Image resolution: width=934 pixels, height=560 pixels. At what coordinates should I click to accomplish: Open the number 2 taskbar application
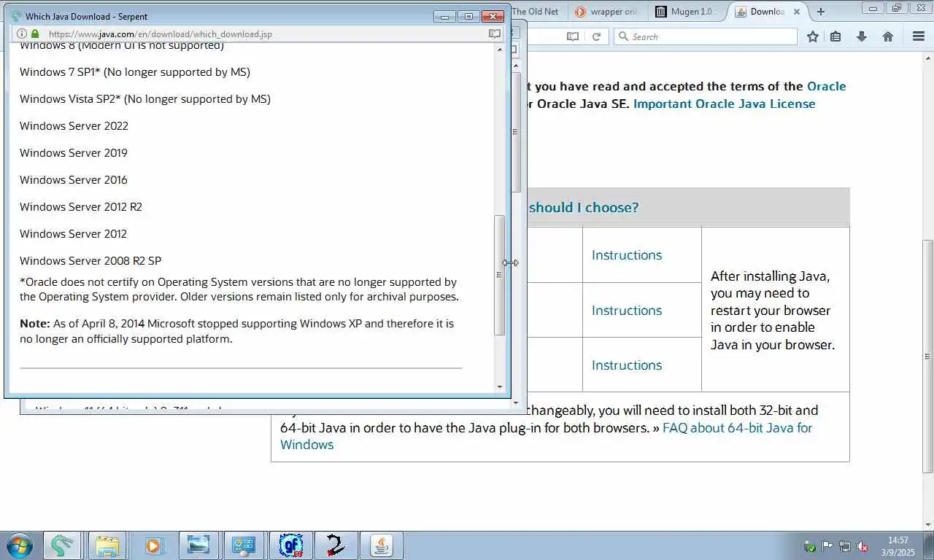[x=335, y=545]
